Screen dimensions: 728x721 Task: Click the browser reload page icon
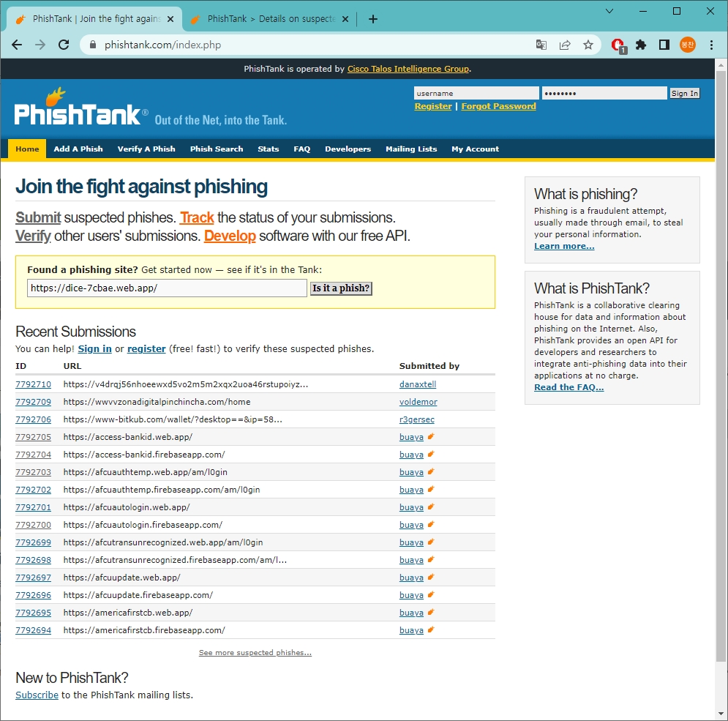(x=64, y=45)
